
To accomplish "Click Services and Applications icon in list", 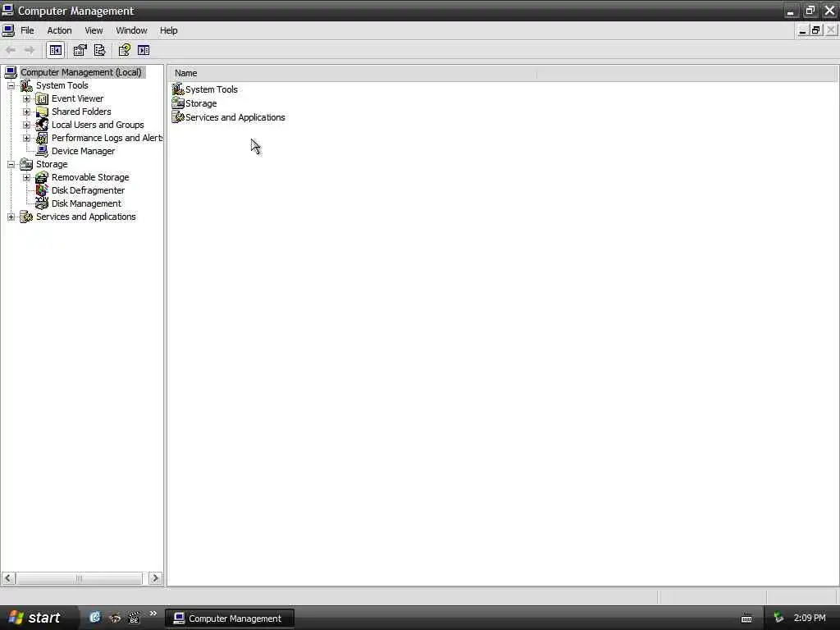I will pyautogui.click(x=178, y=117).
